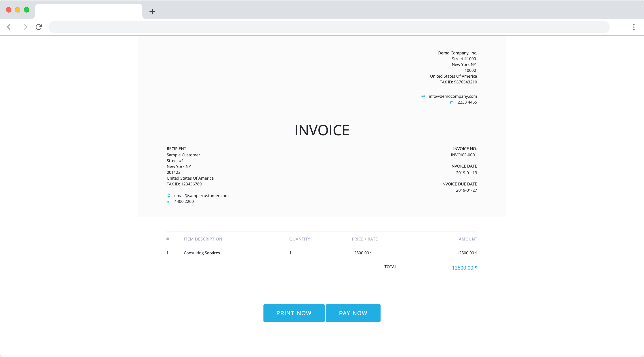The height and width of the screenshot is (357, 644).
Task: Click recipient city 'New York NY'
Action: pyautogui.click(x=179, y=167)
